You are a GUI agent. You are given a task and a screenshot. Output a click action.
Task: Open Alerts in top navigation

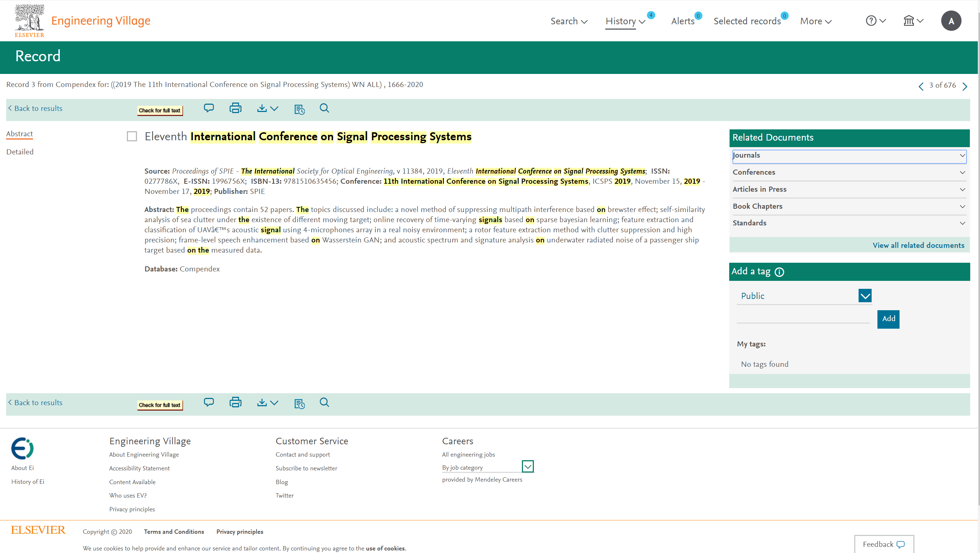pyautogui.click(x=683, y=21)
